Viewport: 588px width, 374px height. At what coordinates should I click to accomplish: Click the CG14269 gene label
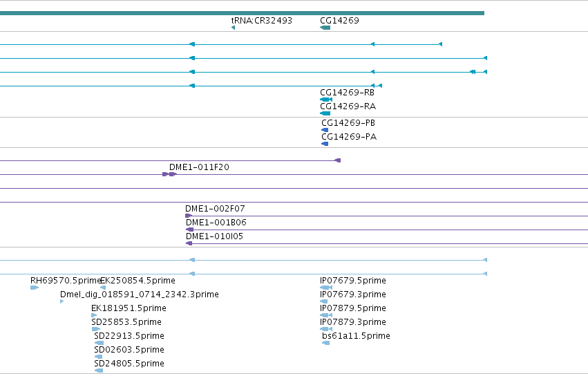click(339, 21)
